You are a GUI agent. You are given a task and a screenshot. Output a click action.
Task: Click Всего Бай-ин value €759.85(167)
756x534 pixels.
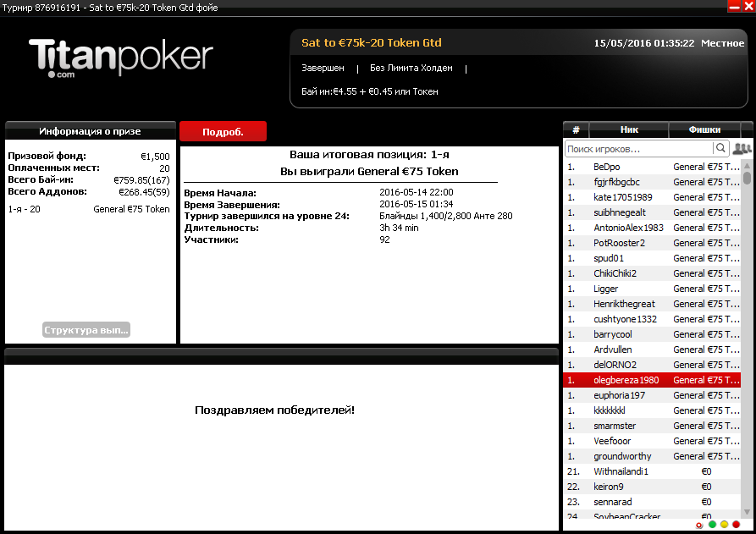141,180
